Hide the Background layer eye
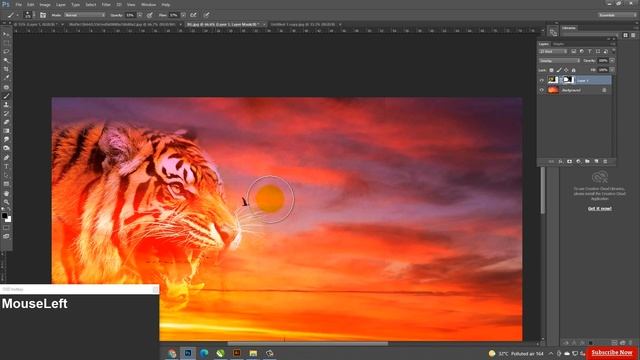Viewport: 640px width, 360px height. [x=542, y=90]
